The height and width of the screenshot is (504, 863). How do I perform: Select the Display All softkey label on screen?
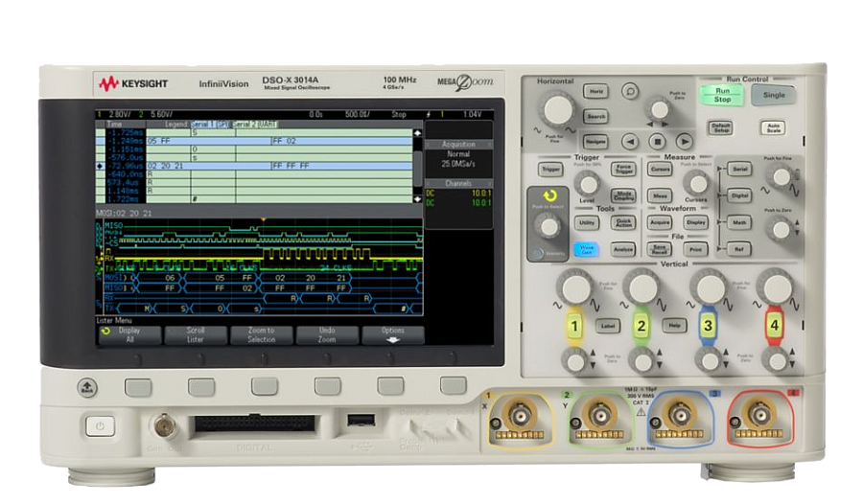point(129,335)
